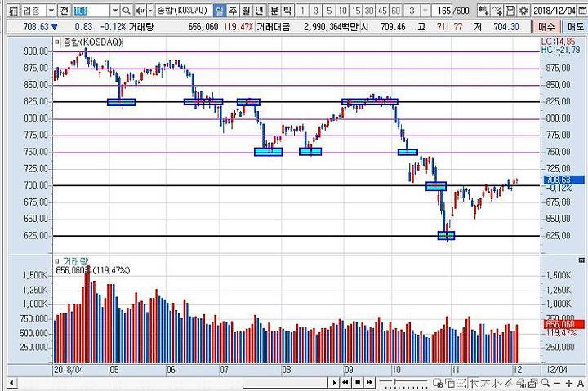Choose the 15 interval button

click(356, 11)
